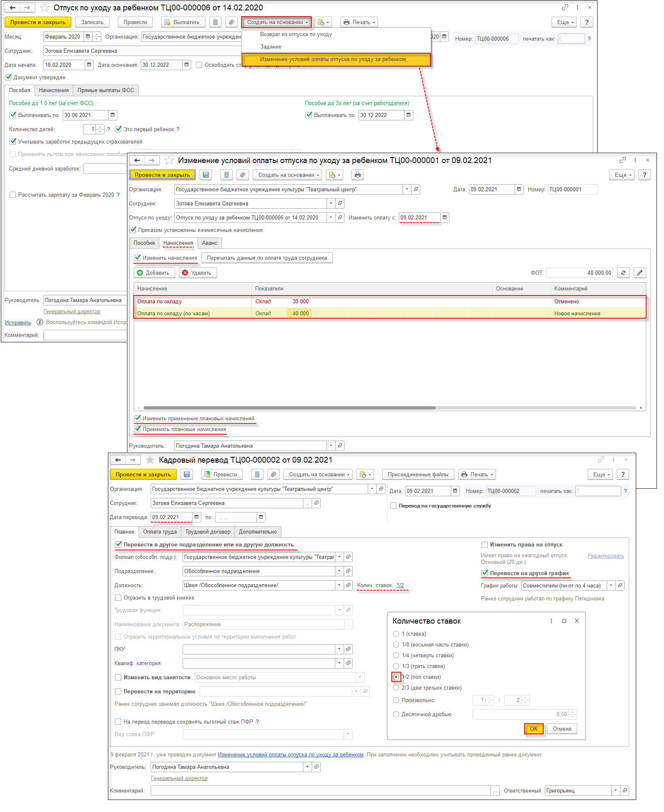
Task: Open Еще menu in Отпуск по уходу window
Action: pos(564,22)
